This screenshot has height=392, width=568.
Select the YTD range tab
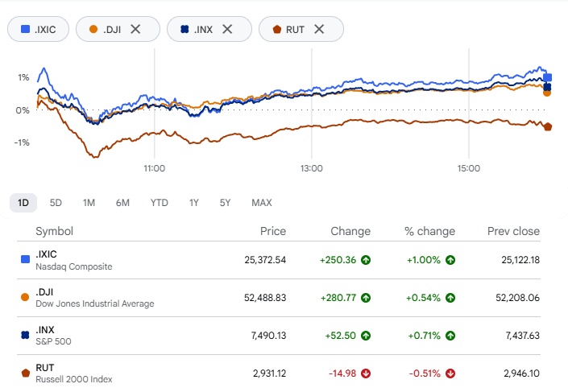coord(160,203)
